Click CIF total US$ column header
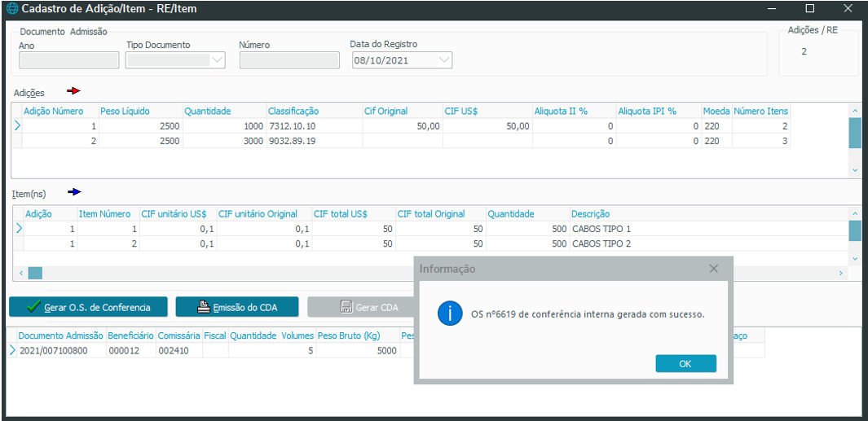 click(353, 213)
